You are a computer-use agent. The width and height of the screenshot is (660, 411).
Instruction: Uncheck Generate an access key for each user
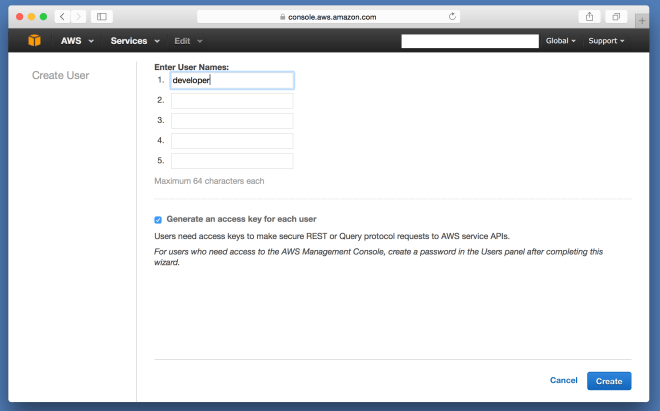click(x=158, y=219)
